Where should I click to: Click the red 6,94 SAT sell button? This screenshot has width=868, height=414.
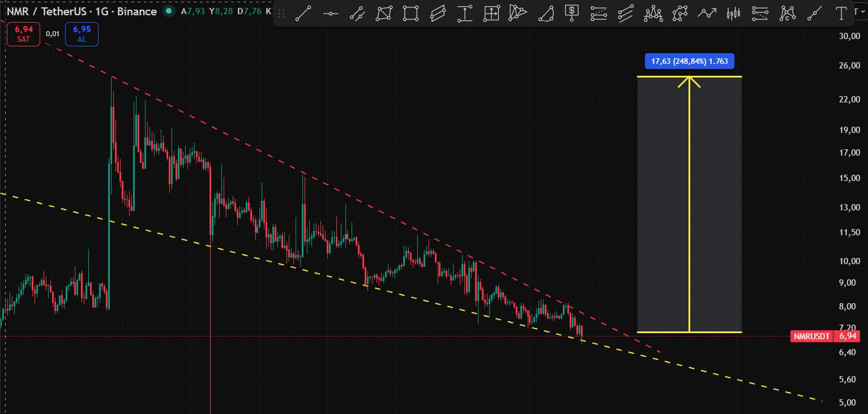[23, 34]
